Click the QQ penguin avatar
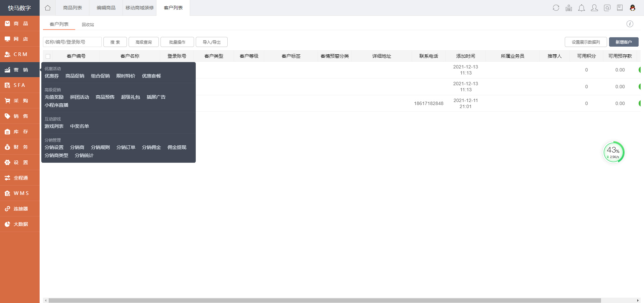 633,8
